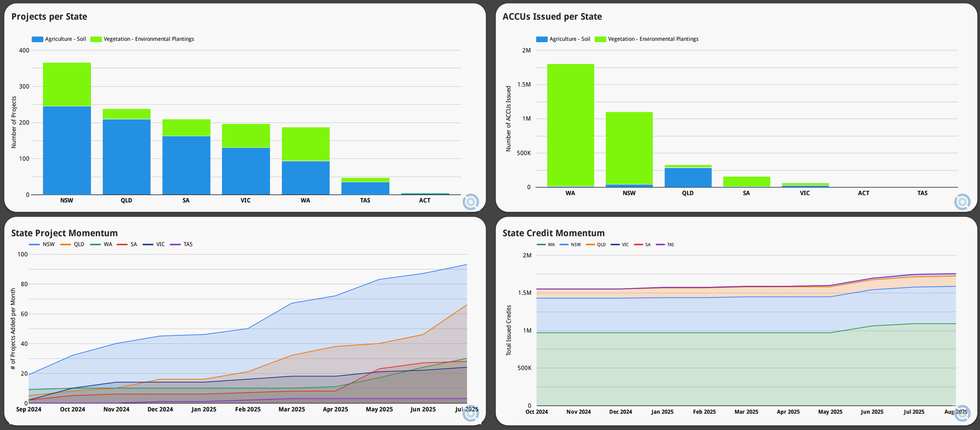980x430 pixels.
Task: Toggle Agriculture - Soil legend in Projects per State
Action: [x=59, y=39]
